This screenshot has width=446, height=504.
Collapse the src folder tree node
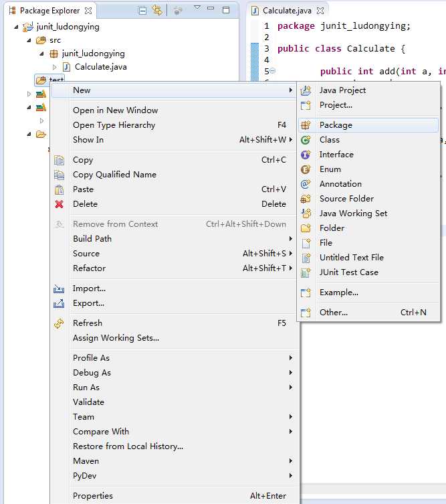pyautogui.click(x=29, y=41)
